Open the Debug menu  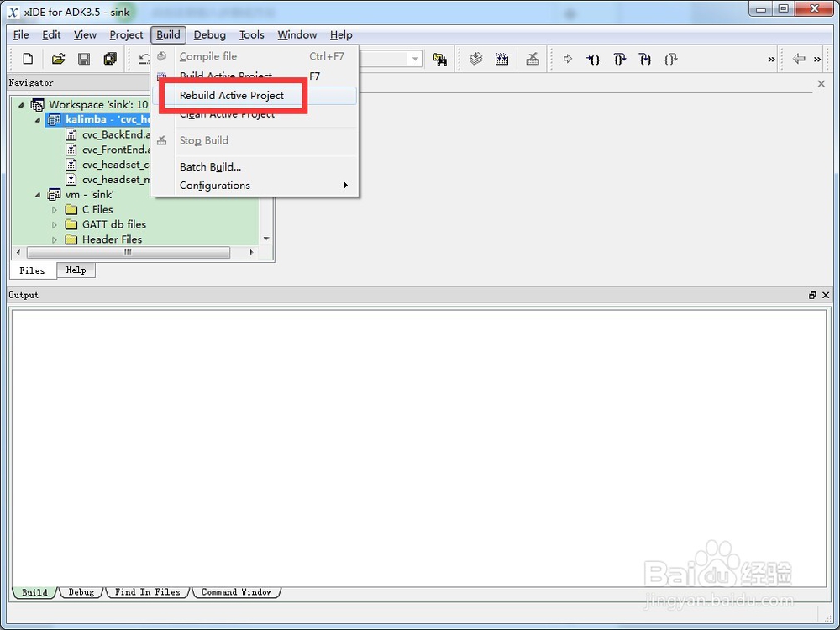coord(209,34)
